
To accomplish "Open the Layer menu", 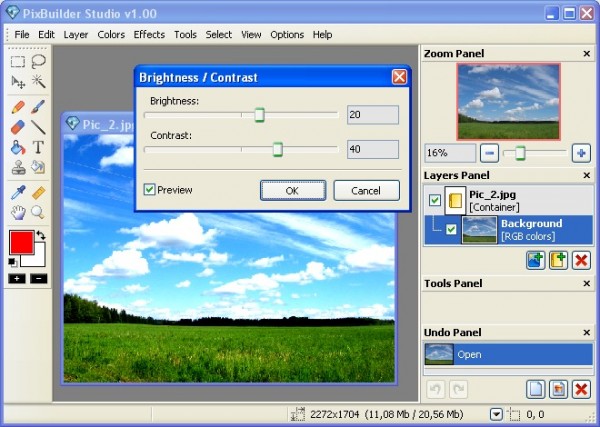I will pos(76,34).
